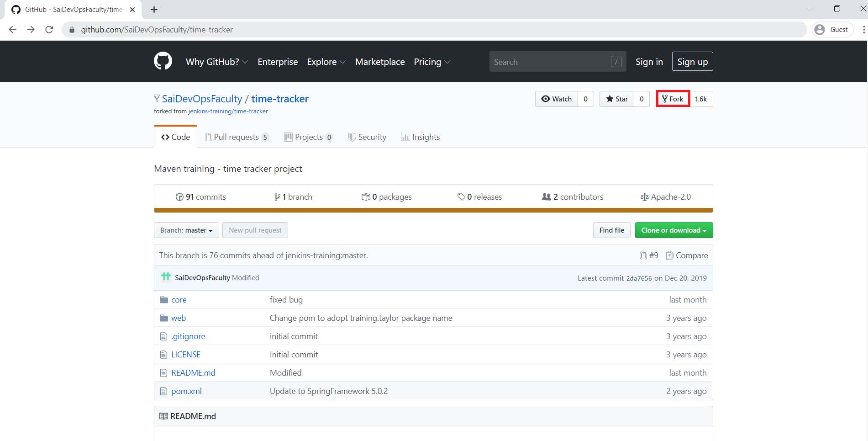Switch to the Insights tab
868x441 pixels.
(421, 137)
